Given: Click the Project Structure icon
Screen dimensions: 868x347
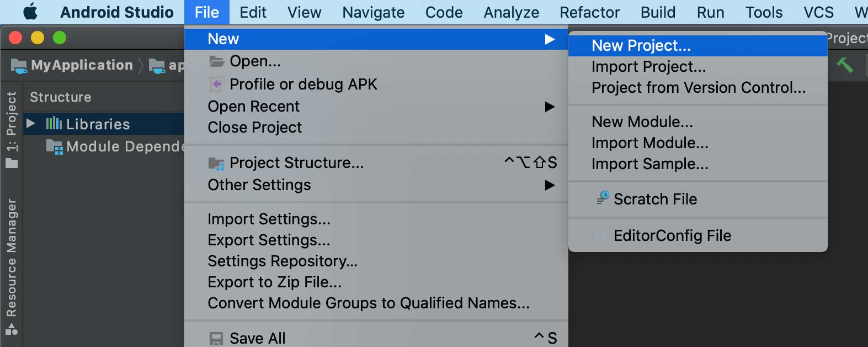Looking at the screenshot, I should pos(216,164).
